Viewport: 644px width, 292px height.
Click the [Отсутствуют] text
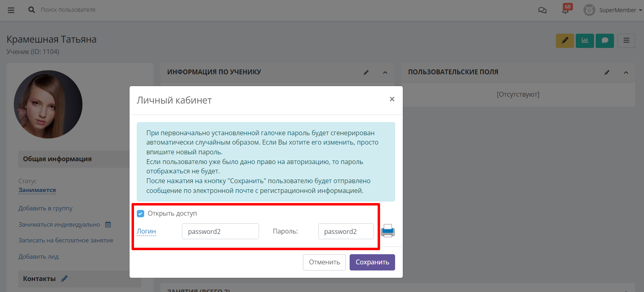(x=518, y=94)
